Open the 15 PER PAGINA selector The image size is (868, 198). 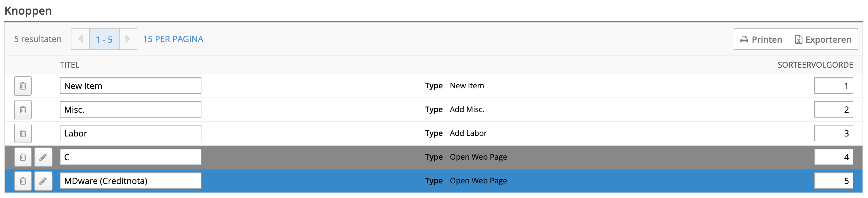point(173,39)
